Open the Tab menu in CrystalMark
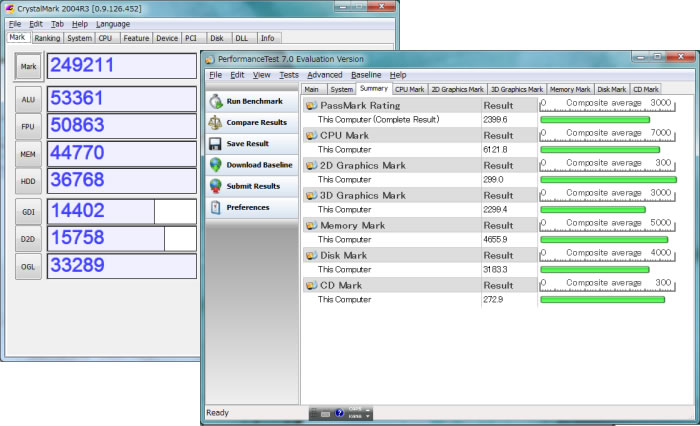 click(x=57, y=24)
